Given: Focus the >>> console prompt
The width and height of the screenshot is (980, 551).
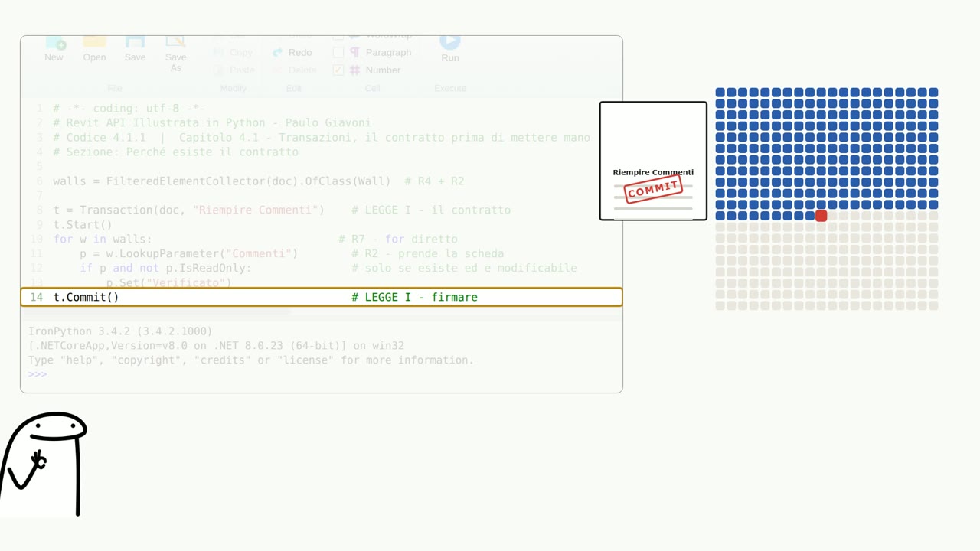Looking at the screenshot, I should (x=38, y=374).
